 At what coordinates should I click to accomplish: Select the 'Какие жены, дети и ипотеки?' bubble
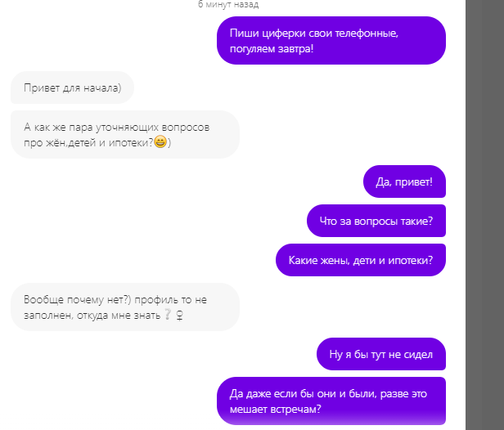click(x=361, y=260)
